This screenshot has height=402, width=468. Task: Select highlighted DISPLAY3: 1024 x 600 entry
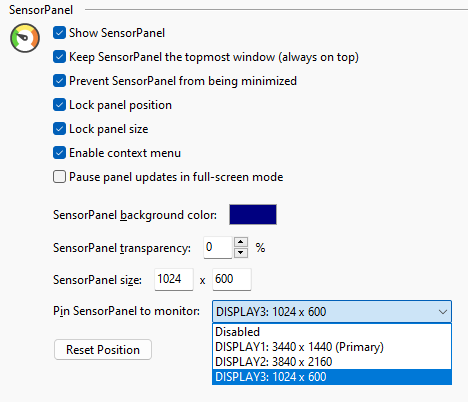click(332, 377)
